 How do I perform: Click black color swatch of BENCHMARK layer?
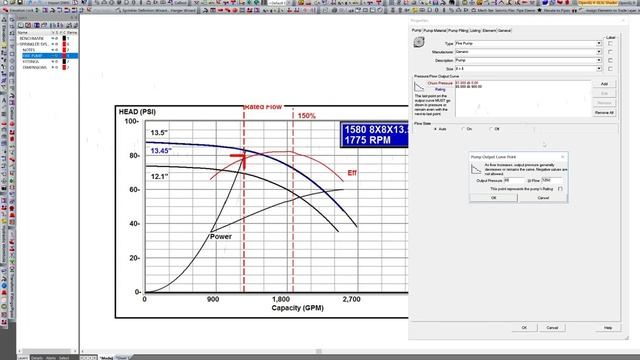tap(64, 38)
